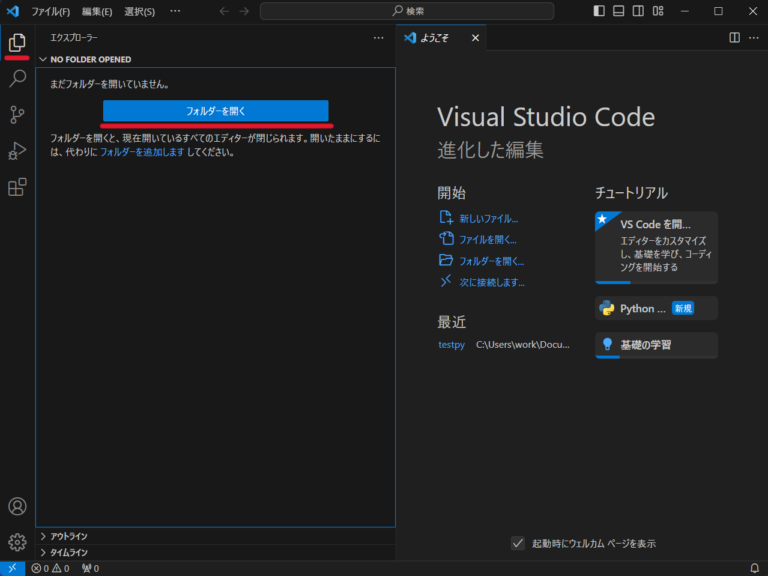The width and height of the screenshot is (768, 576).
Task: Close the ようこそ tab
Action: coord(475,38)
